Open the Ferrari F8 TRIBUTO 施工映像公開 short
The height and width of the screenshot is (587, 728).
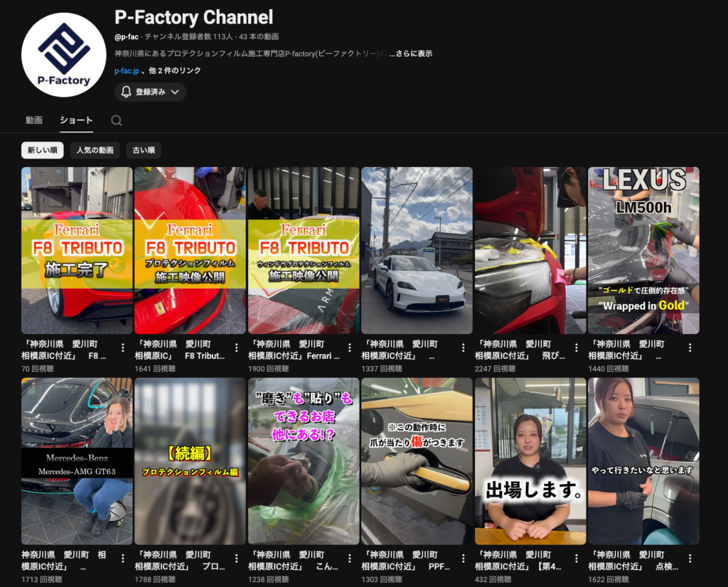coord(189,250)
